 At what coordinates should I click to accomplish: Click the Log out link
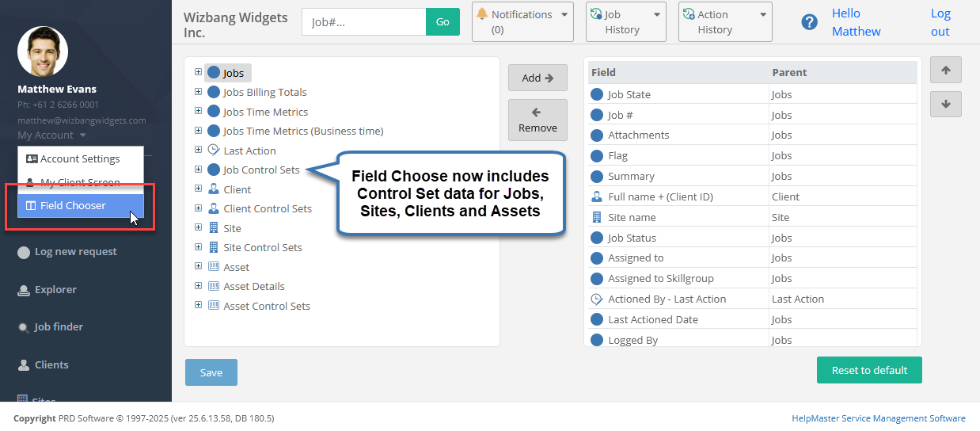[x=940, y=22]
